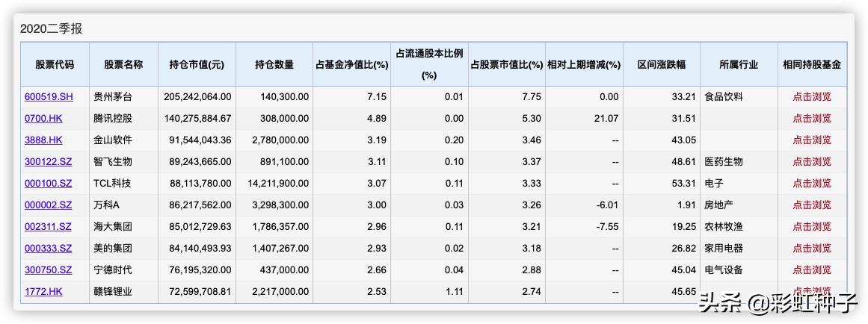Screen dimensions: 868x324
Task: Click the industry cell 电气设备
Action: pos(724,270)
